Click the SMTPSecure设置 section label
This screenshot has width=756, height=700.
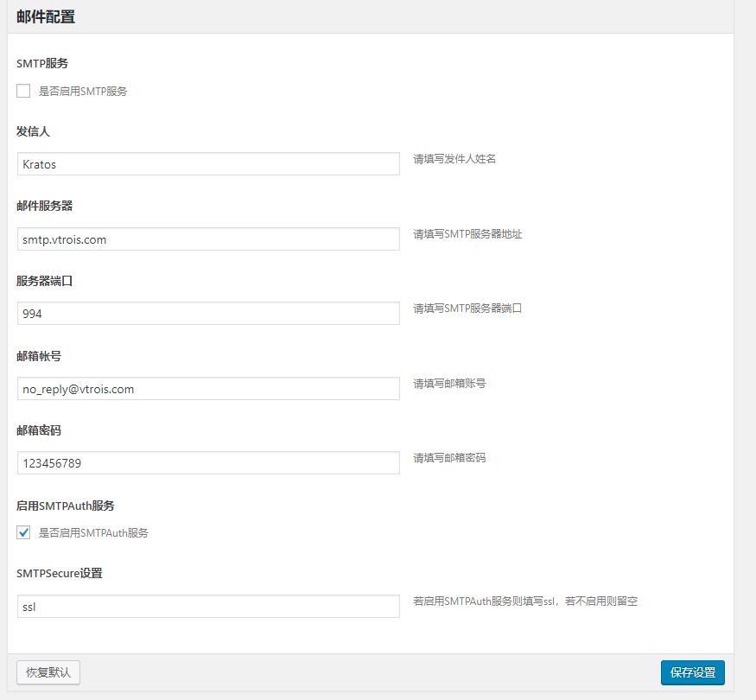pos(60,573)
